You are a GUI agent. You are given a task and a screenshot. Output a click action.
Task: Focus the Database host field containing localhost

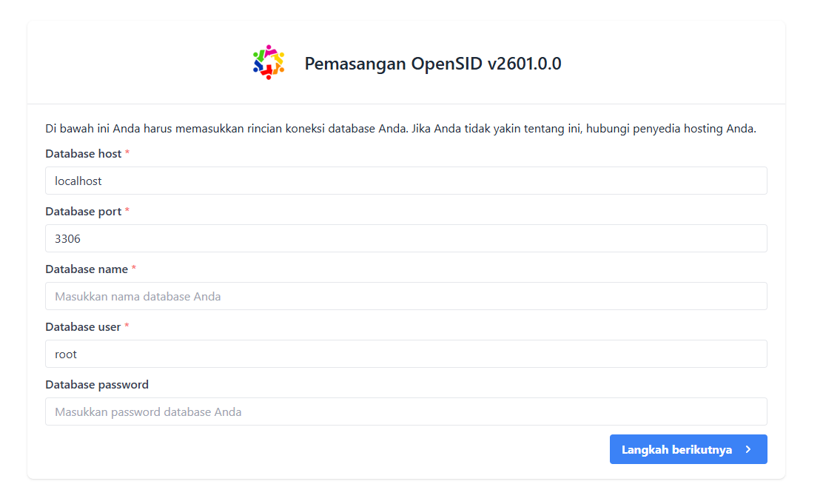pyautogui.click(x=406, y=181)
